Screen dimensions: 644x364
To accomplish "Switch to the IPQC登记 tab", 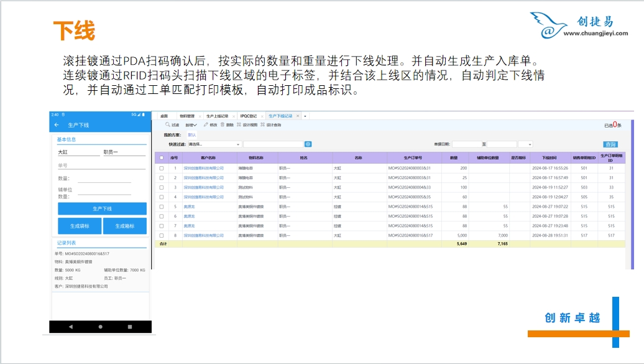I will pyautogui.click(x=249, y=116).
